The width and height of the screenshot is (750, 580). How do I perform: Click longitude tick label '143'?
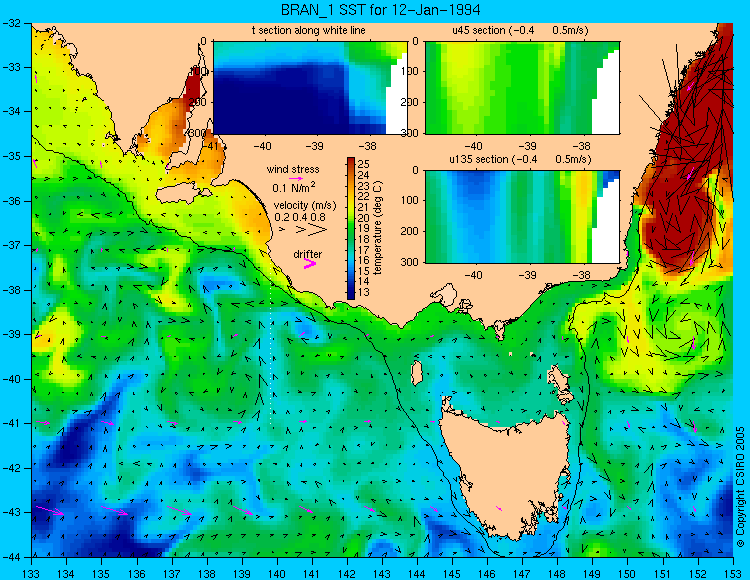coord(382,573)
